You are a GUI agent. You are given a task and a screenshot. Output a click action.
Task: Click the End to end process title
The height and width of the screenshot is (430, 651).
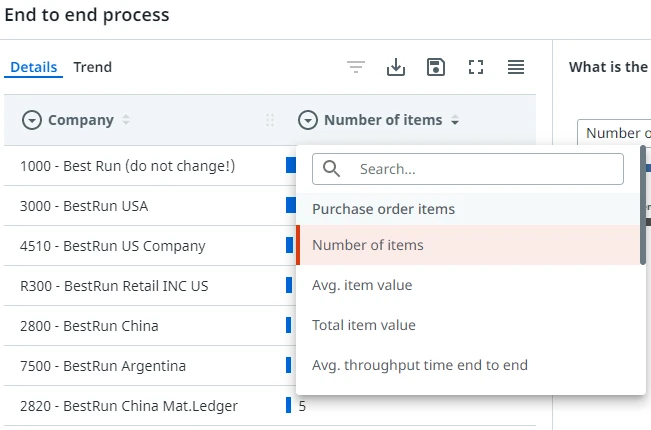tap(87, 15)
